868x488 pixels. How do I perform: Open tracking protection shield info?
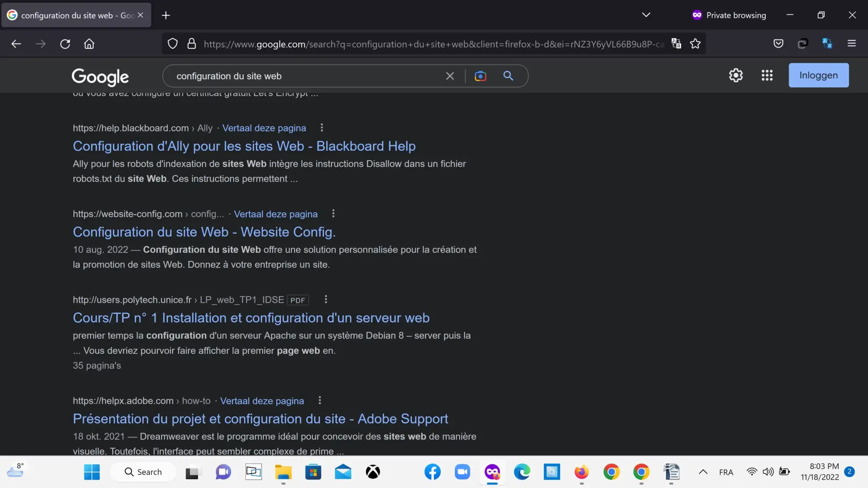(x=172, y=44)
